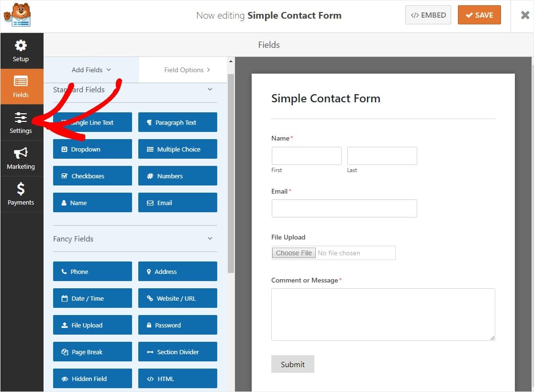Add an Address field
534x392 pixels.
[x=178, y=271]
